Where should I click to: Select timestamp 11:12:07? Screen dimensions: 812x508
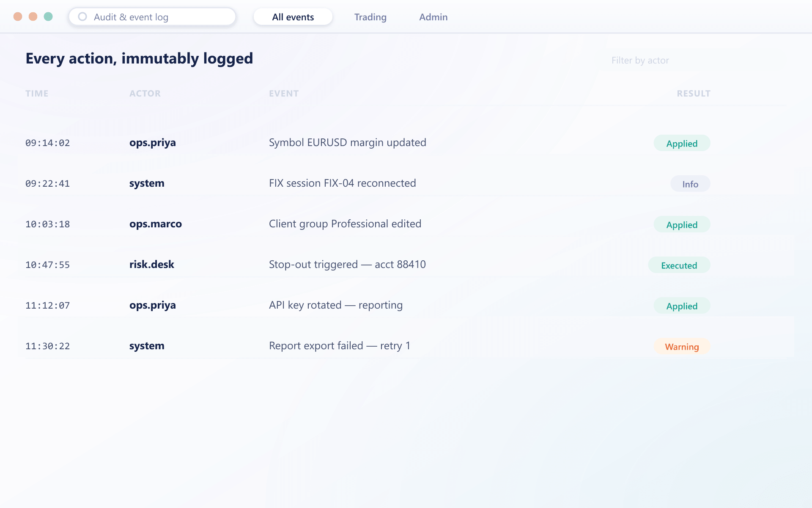click(47, 306)
